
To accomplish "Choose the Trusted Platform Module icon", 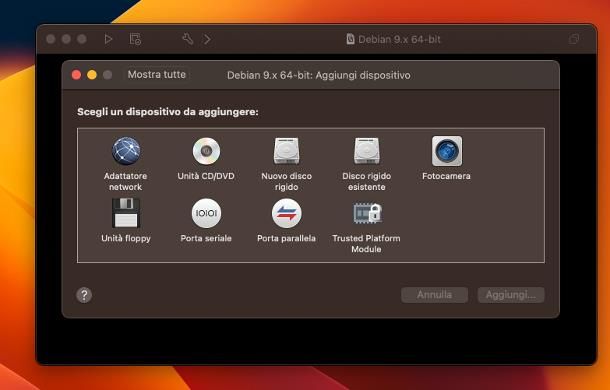I will 368,213.
